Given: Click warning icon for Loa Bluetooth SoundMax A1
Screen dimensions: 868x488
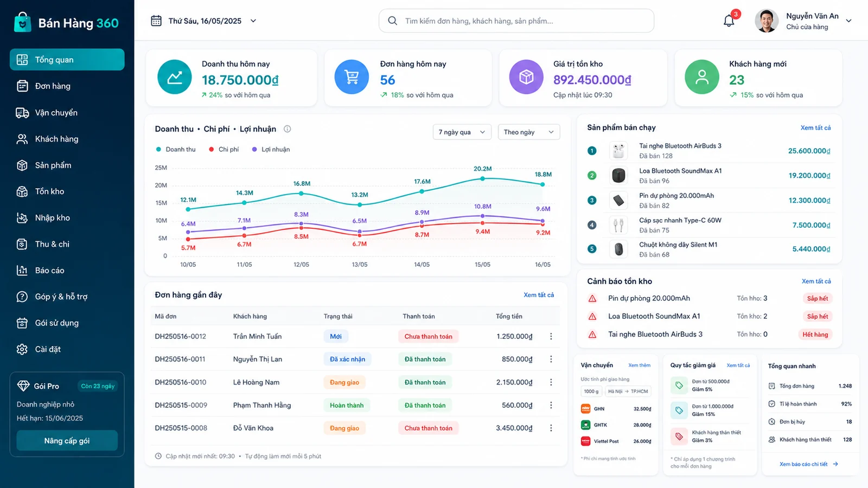Looking at the screenshot, I should point(592,316).
